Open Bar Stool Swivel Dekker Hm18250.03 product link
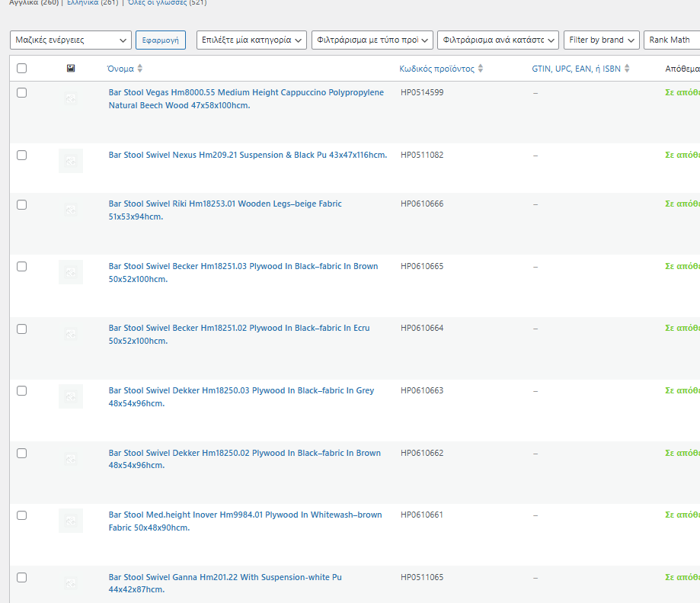This screenshot has height=603, width=700. click(241, 390)
